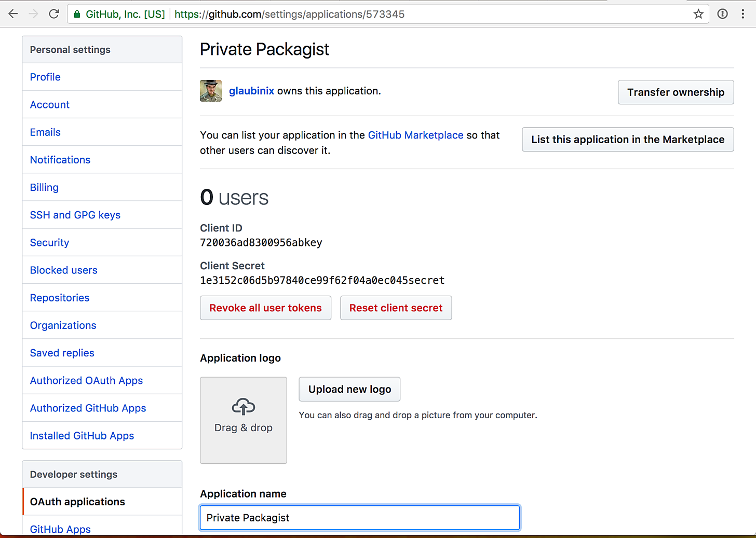Focus the Application name input field
756x538 pixels.
click(360, 518)
